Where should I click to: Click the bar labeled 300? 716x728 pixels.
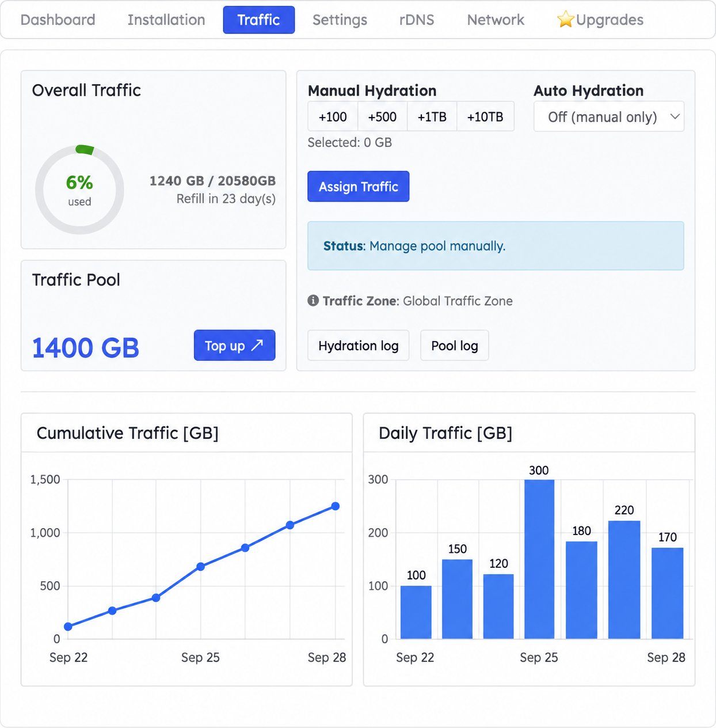pyautogui.click(x=539, y=559)
